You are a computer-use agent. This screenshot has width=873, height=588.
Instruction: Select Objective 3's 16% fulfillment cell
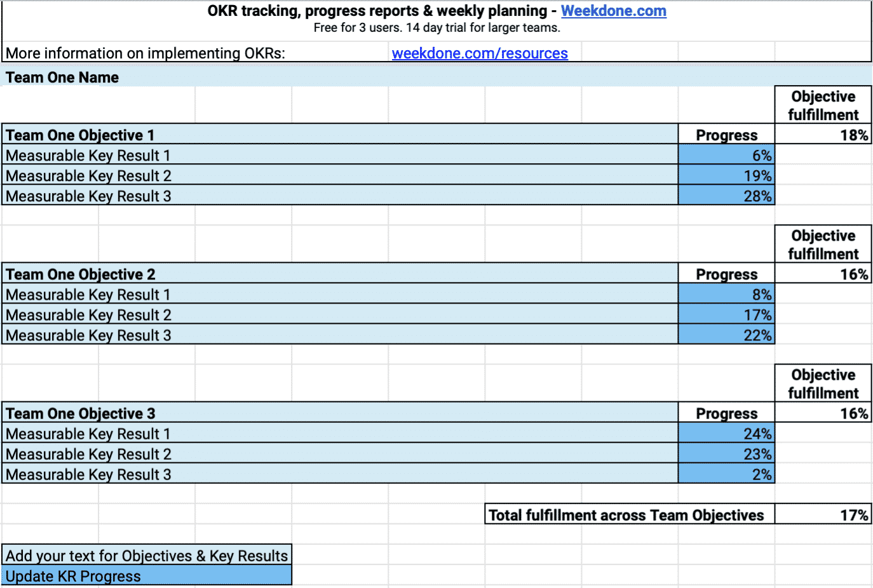pyautogui.click(x=823, y=413)
